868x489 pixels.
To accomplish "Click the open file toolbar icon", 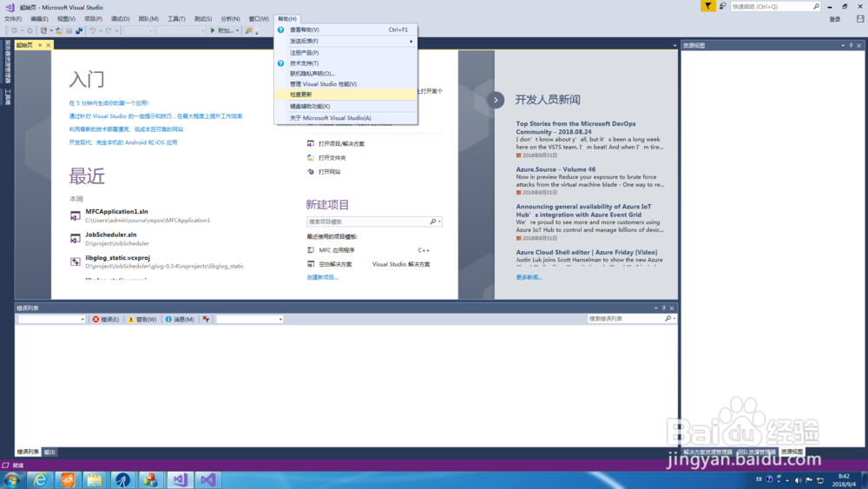I will [x=59, y=30].
